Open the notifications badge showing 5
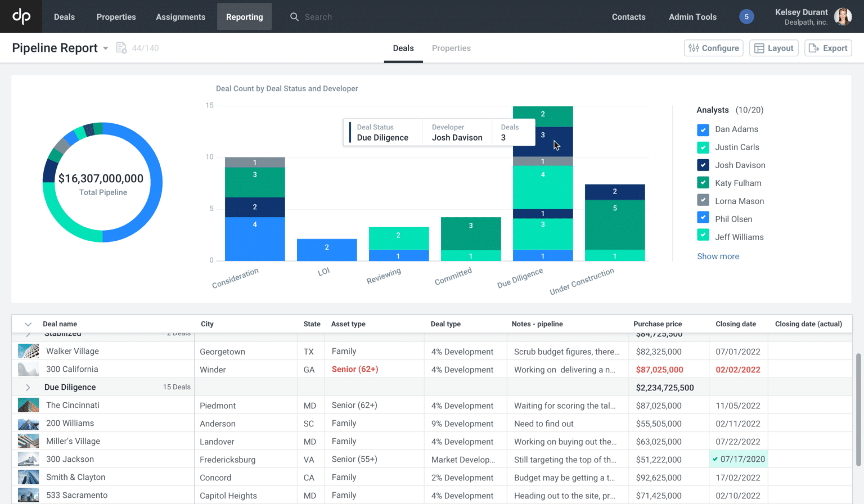The image size is (864, 504). click(x=746, y=17)
